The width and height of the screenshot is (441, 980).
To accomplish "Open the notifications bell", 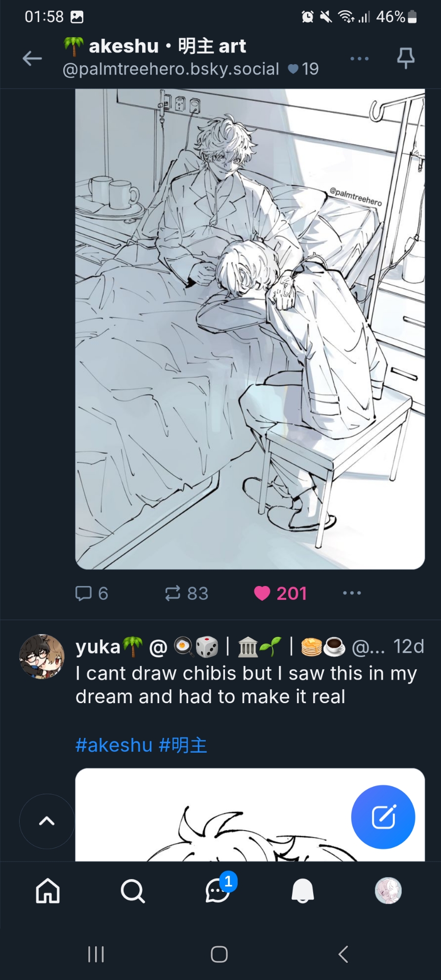I will pyautogui.click(x=302, y=890).
